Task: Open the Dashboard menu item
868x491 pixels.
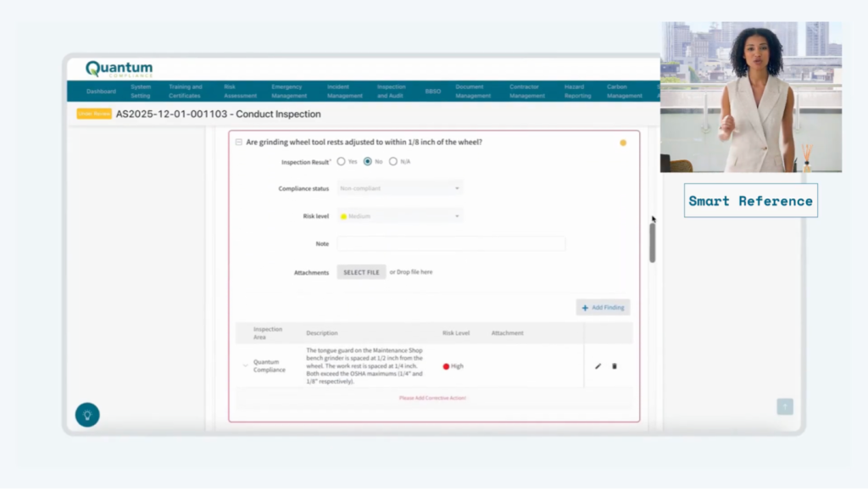Action: tap(101, 92)
